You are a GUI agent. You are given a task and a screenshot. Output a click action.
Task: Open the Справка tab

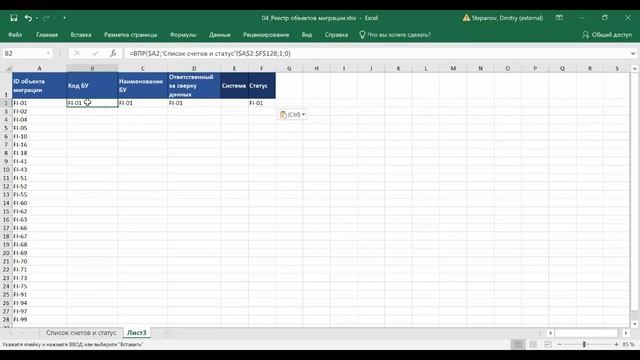click(x=336, y=35)
